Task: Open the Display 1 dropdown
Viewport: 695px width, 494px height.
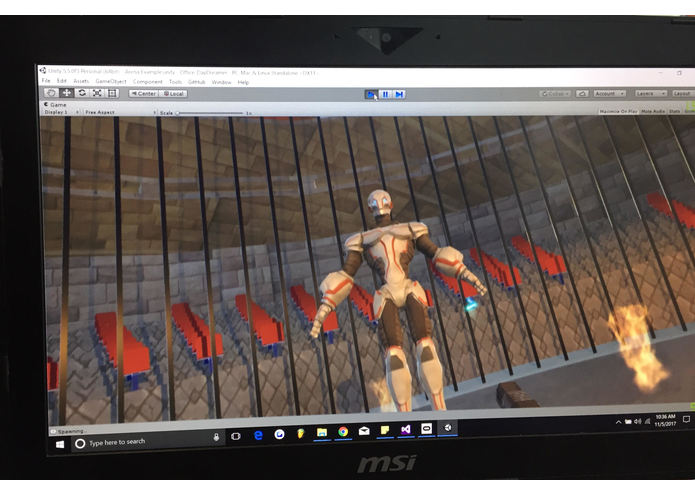Action: coord(62,112)
